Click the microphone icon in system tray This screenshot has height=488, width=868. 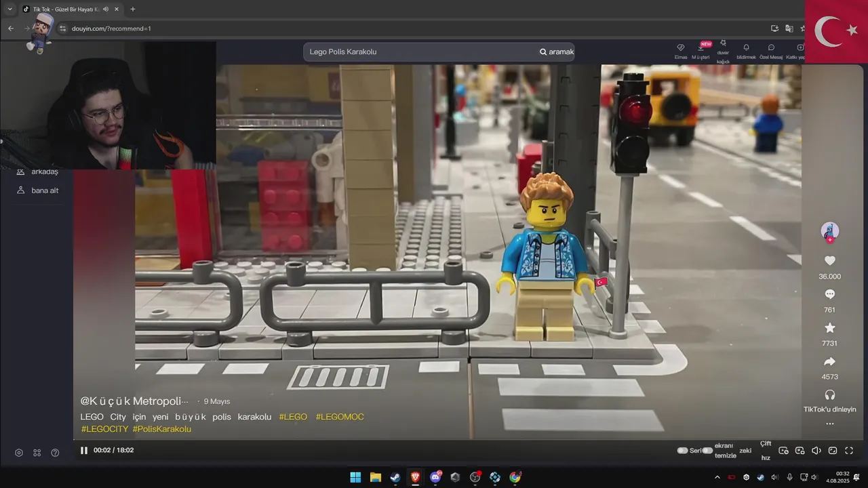[789, 477]
